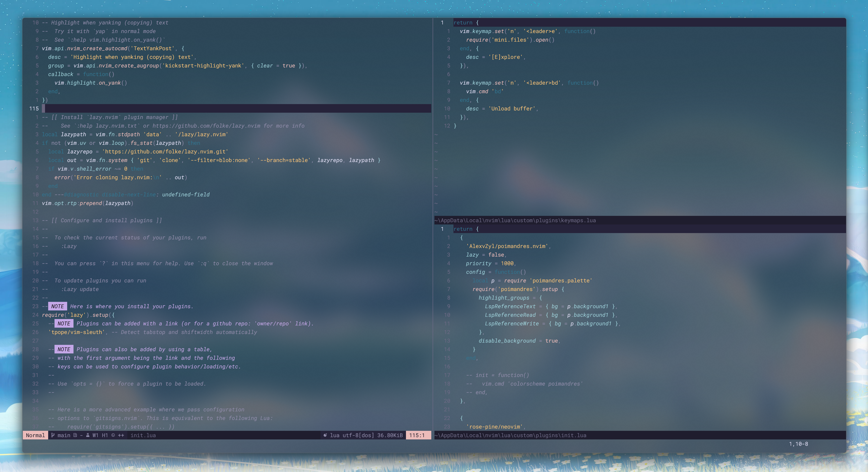This screenshot has height=472, width=868.
Task: Click the 'AlexvZyl/poimandres.nvim' plugin string
Action: [507, 246]
